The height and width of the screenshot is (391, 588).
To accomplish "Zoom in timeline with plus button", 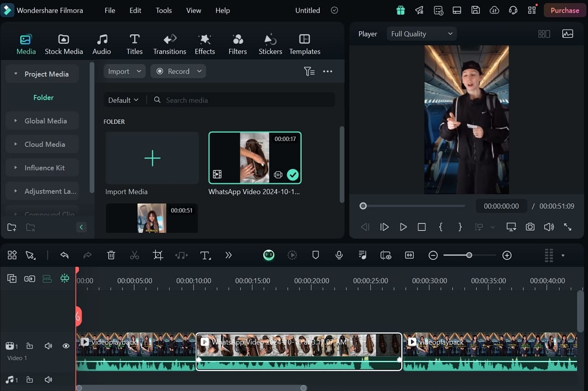I will coord(507,255).
